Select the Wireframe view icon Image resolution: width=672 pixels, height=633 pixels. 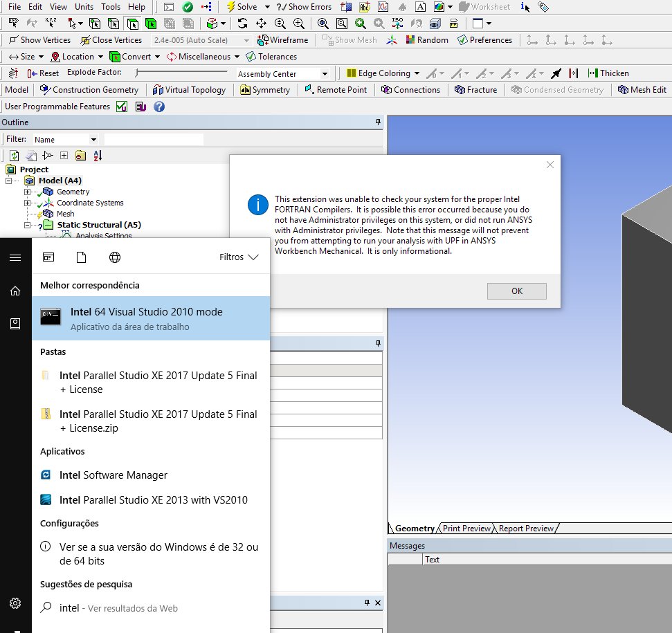(263, 40)
